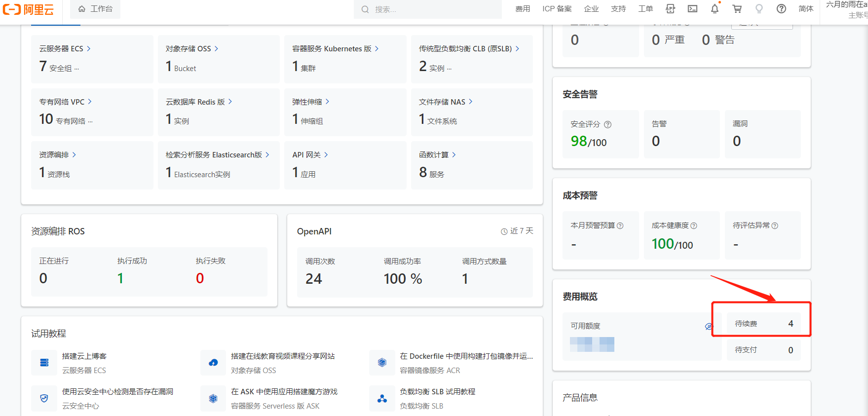Expand chevron next to 弹性伸缩

(x=327, y=102)
